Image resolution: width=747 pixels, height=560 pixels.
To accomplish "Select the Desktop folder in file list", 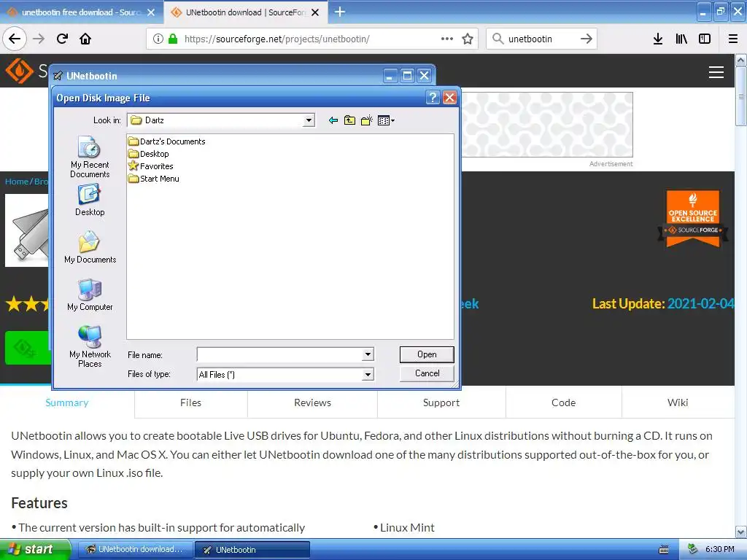I will 149,154.
